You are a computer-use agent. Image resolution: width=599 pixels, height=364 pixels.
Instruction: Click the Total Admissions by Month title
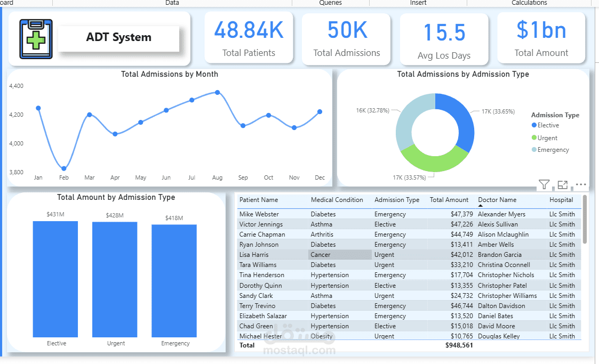[x=170, y=74]
